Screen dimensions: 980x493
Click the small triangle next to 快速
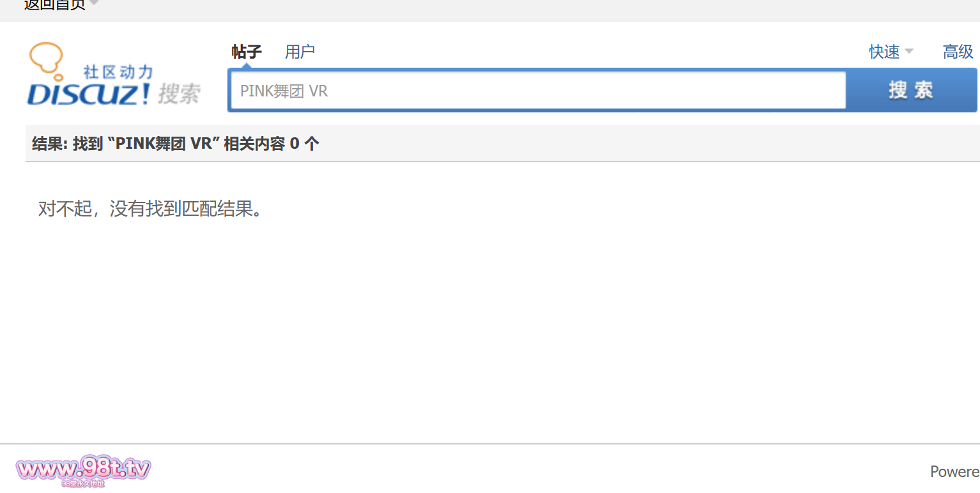point(909,51)
